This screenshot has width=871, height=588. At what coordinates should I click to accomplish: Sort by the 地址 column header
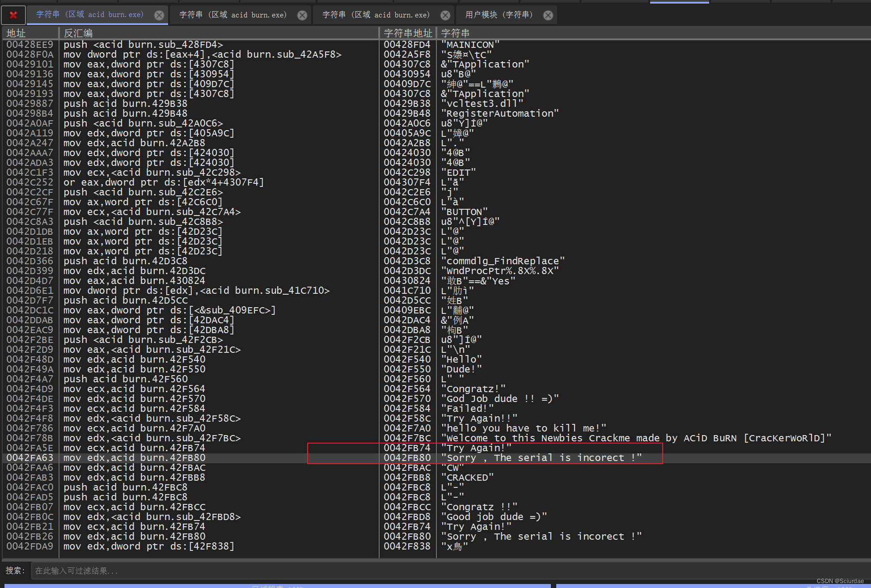(x=16, y=33)
